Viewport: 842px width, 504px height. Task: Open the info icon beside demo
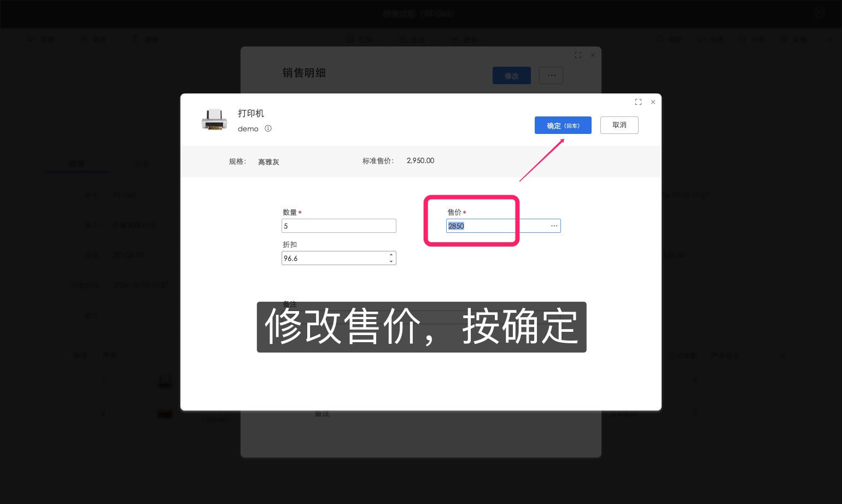tap(268, 128)
